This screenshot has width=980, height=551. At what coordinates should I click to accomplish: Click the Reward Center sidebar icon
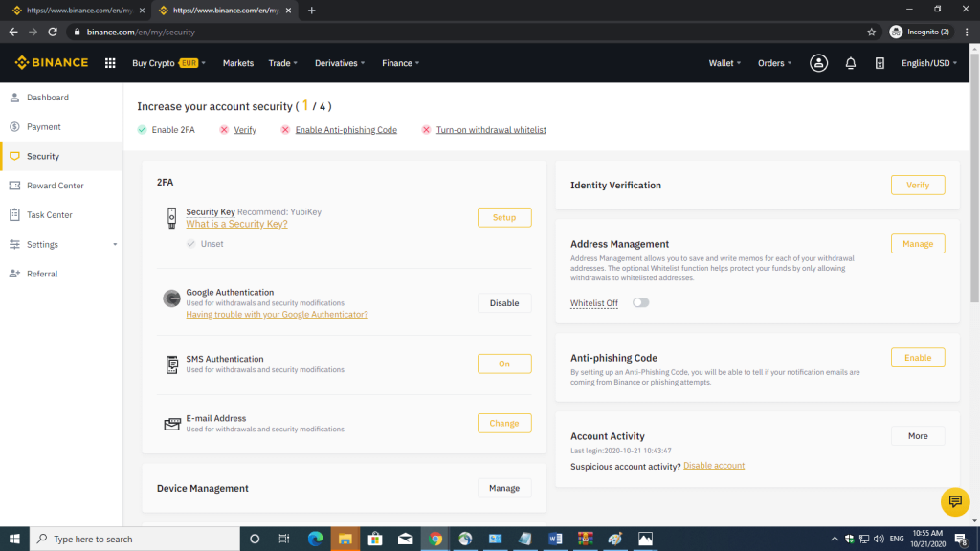(x=14, y=186)
